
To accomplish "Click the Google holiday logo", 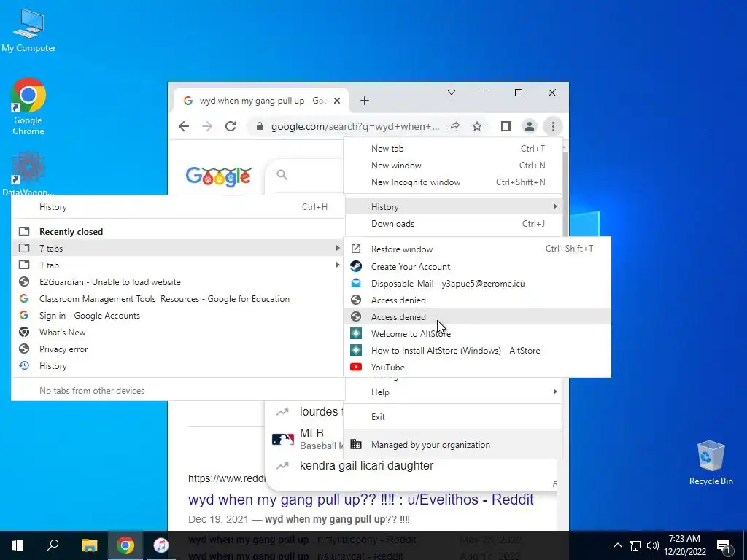I will (x=218, y=176).
